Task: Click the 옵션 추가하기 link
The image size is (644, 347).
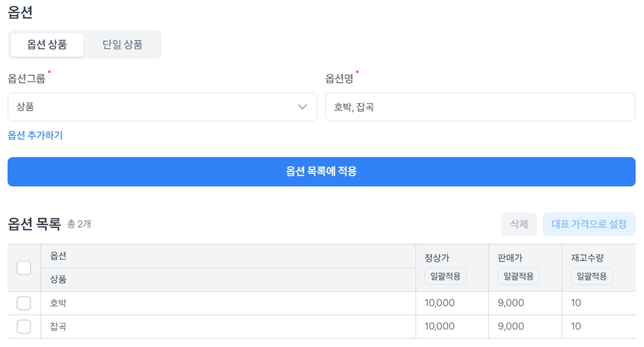Action: coord(35,135)
